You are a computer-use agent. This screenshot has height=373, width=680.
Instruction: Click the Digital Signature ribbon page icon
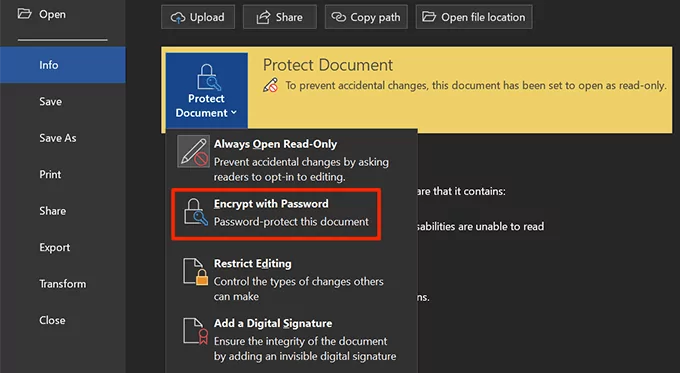(x=195, y=332)
